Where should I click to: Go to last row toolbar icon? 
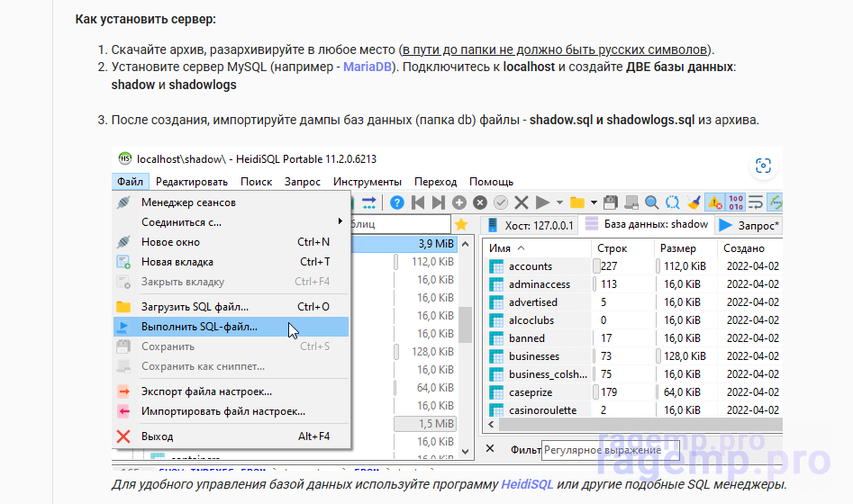438,202
